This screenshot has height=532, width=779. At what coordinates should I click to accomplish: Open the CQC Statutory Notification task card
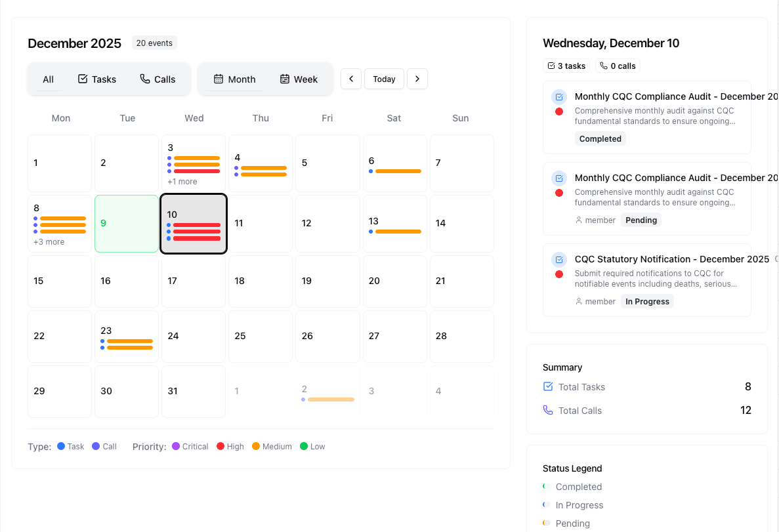[646, 280]
